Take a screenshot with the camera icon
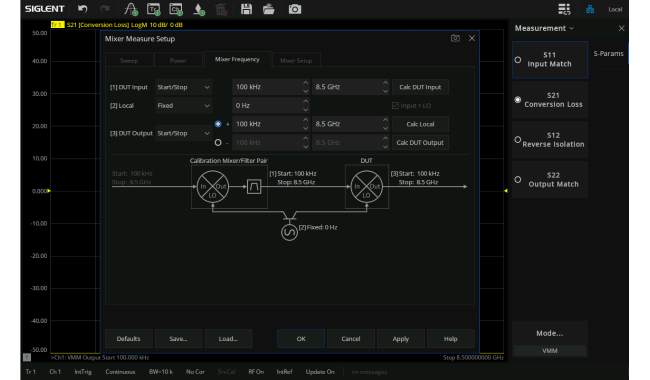The image size is (650, 380). [x=295, y=9]
